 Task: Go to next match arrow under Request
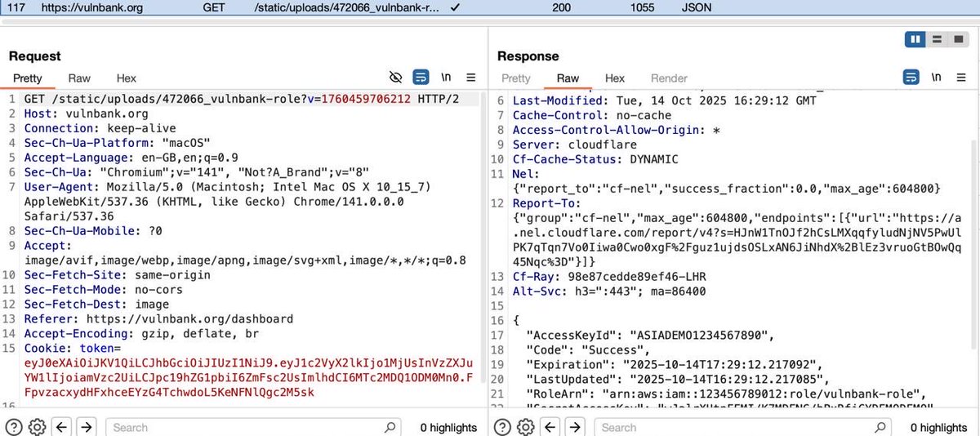(87, 426)
